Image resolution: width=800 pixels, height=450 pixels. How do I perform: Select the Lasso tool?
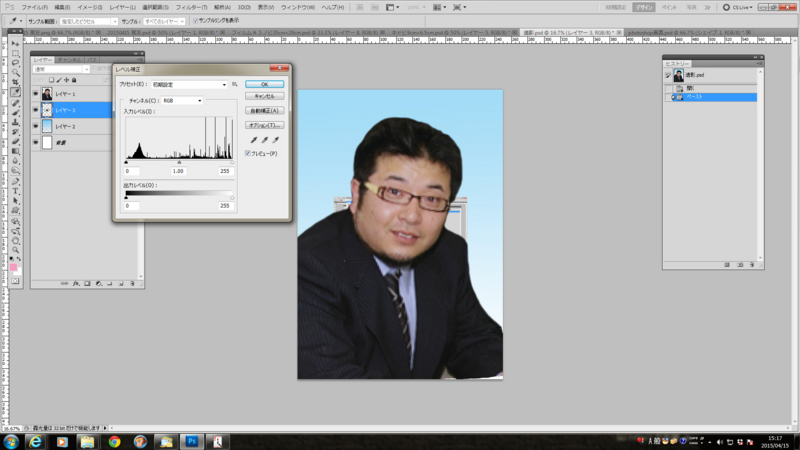pyautogui.click(x=15, y=63)
